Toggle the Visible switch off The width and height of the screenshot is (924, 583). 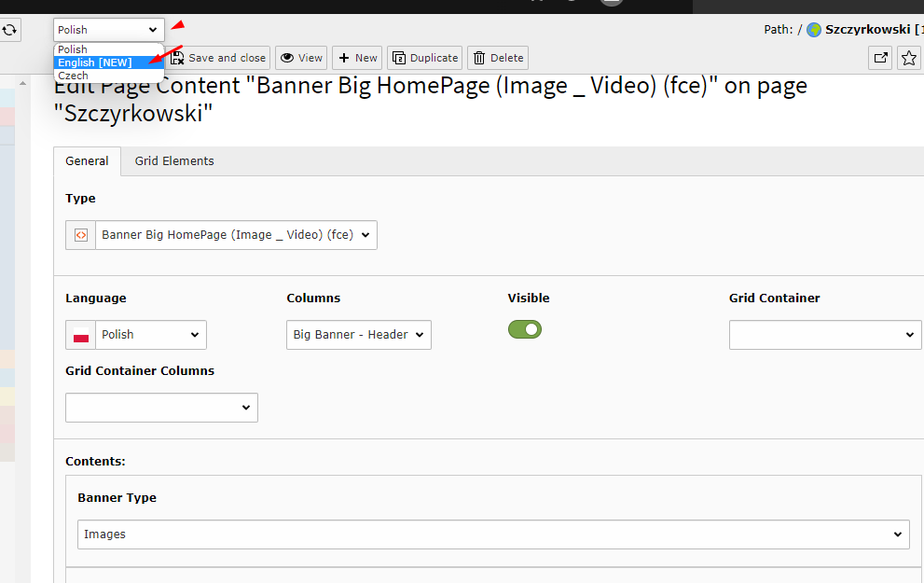524,329
